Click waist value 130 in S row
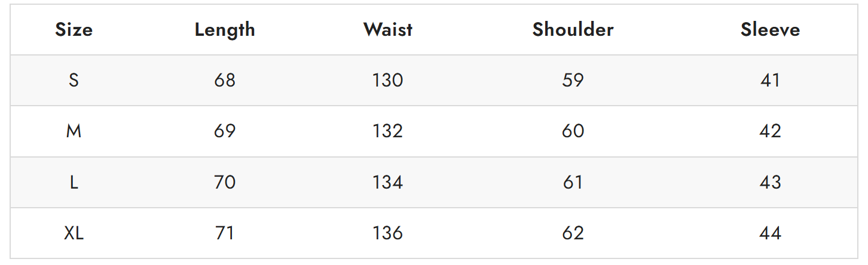This screenshot has width=868, height=265. pyautogui.click(x=387, y=81)
